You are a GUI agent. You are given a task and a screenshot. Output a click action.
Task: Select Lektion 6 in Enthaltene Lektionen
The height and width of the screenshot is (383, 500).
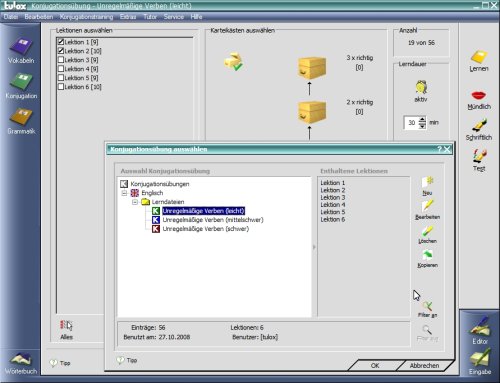333,219
